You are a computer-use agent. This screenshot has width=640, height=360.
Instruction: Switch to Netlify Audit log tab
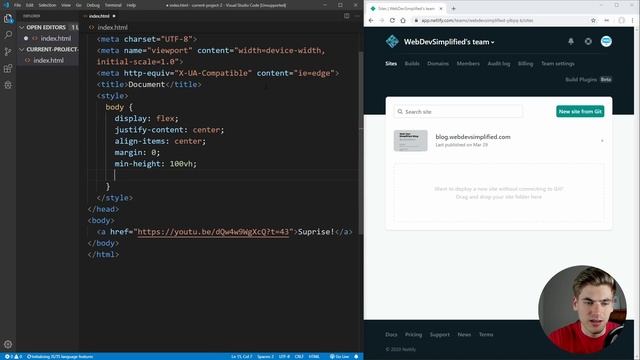pyautogui.click(x=499, y=64)
